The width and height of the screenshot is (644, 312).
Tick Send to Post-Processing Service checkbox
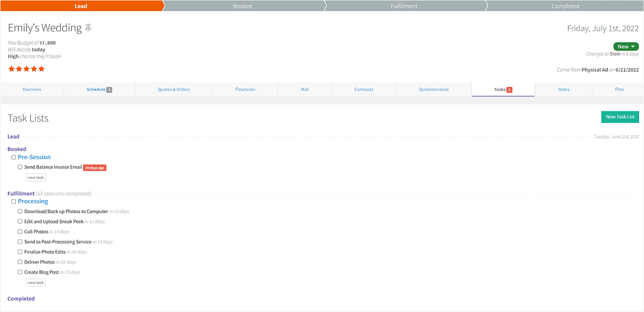pos(20,242)
